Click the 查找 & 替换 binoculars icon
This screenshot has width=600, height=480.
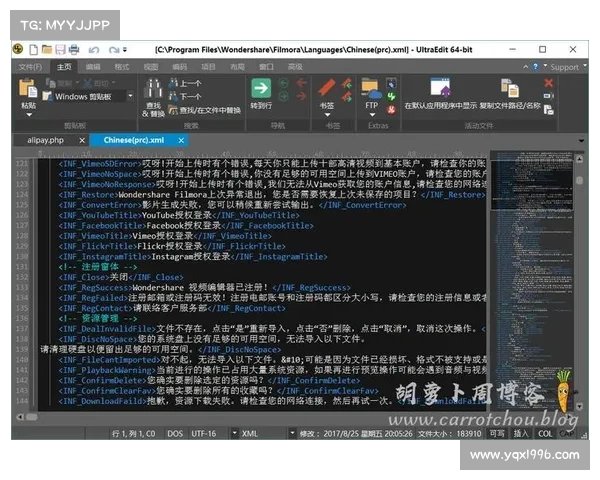pyautogui.click(x=153, y=88)
